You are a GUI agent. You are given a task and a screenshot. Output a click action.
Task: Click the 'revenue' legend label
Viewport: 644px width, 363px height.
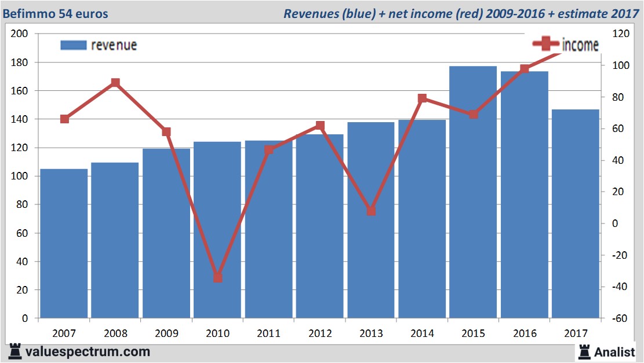pos(114,45)
